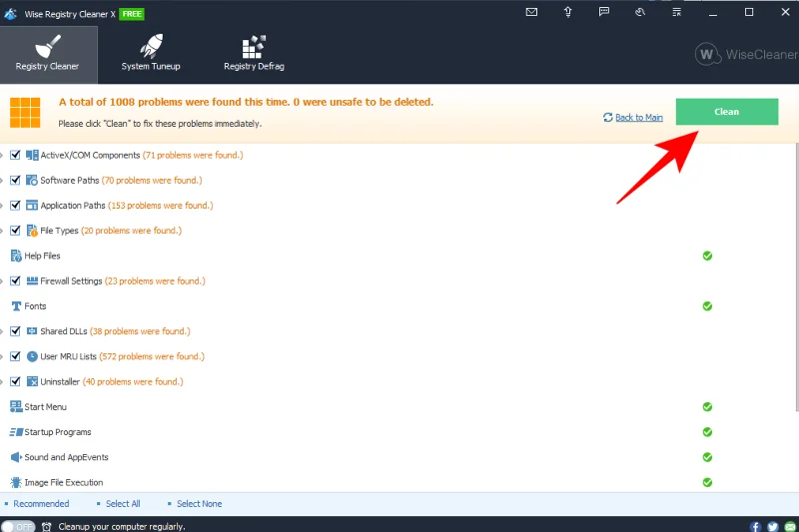Click the alarm clock schedule icon

coord(46,526)
